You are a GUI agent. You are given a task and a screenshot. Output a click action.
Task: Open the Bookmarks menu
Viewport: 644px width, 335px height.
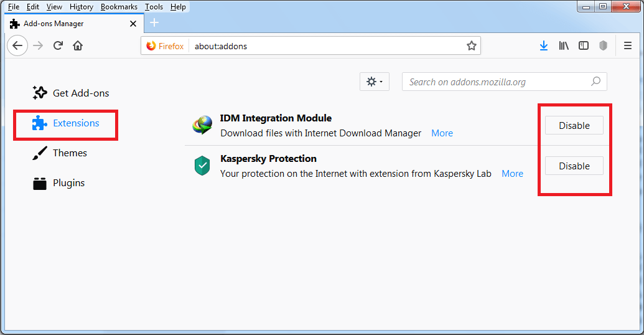pos(119,7)
